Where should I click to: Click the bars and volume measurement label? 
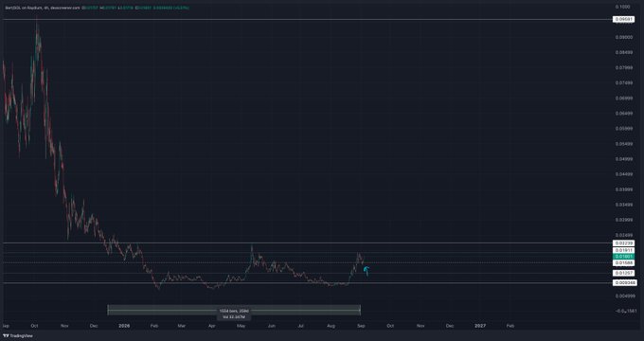(x=234, y=314)
